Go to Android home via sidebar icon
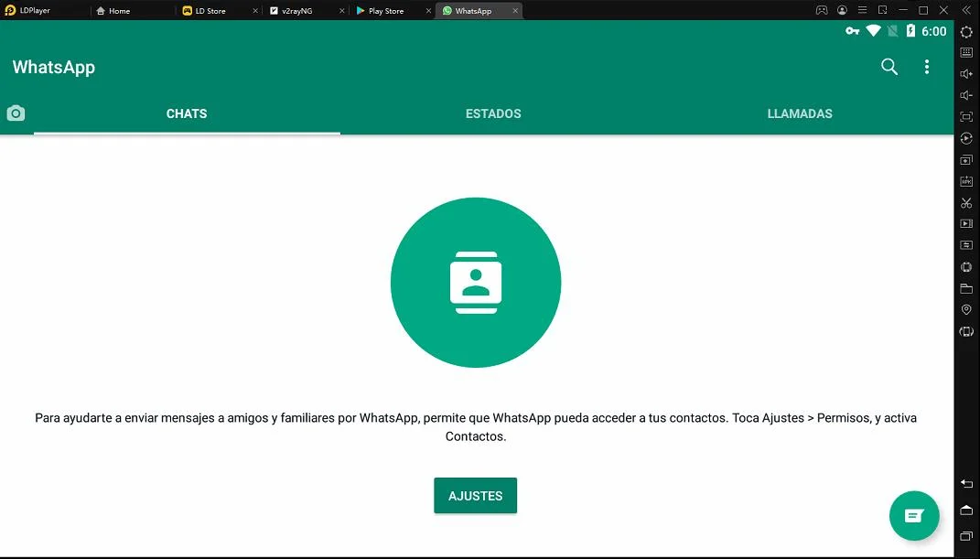The image size is (980, 559). click(966, 511)
